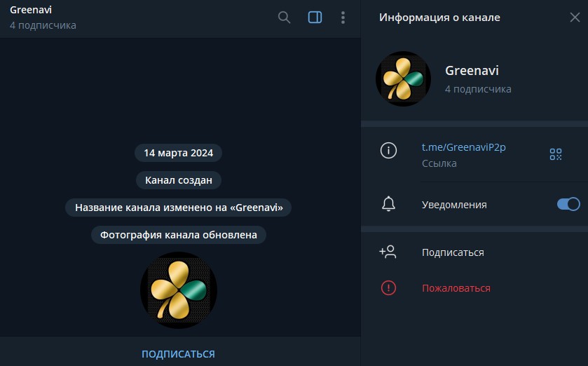Click the channel renamed to Greenavi message
Viewport: 588px width, 366px height.
179,208
